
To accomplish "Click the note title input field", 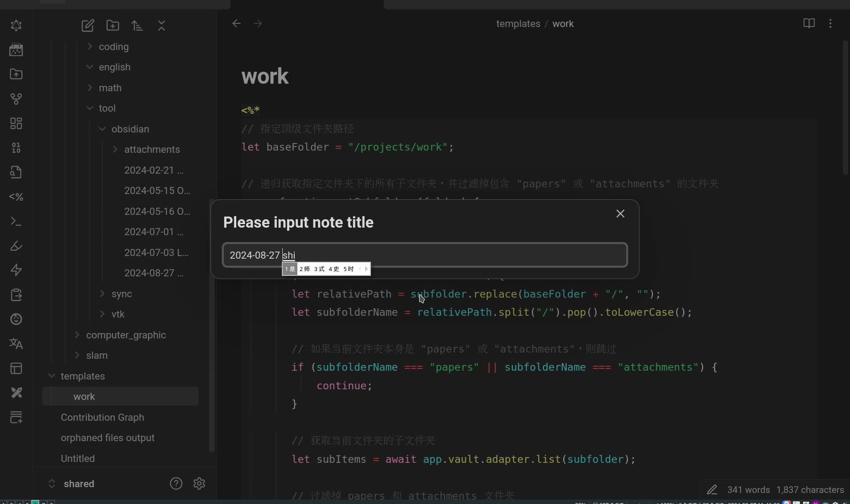I will point(443,255).
